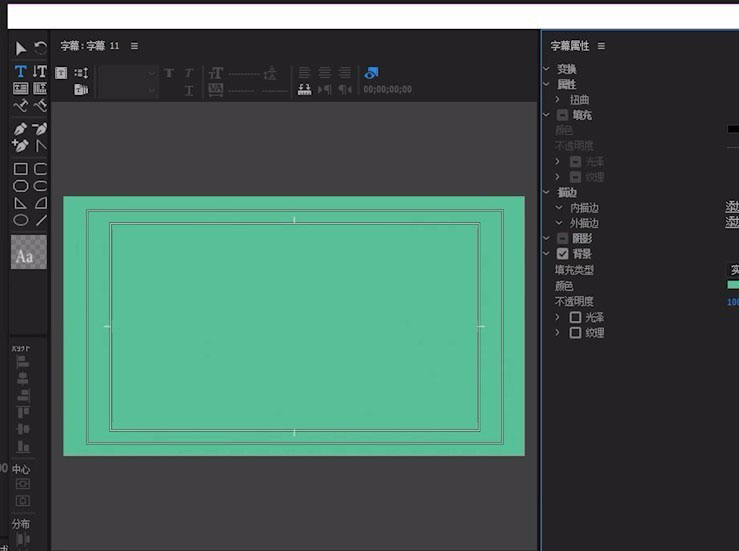This screenshot has width=739, height=551.
Task: Select the Pen tool
Action: click(20, 129)
